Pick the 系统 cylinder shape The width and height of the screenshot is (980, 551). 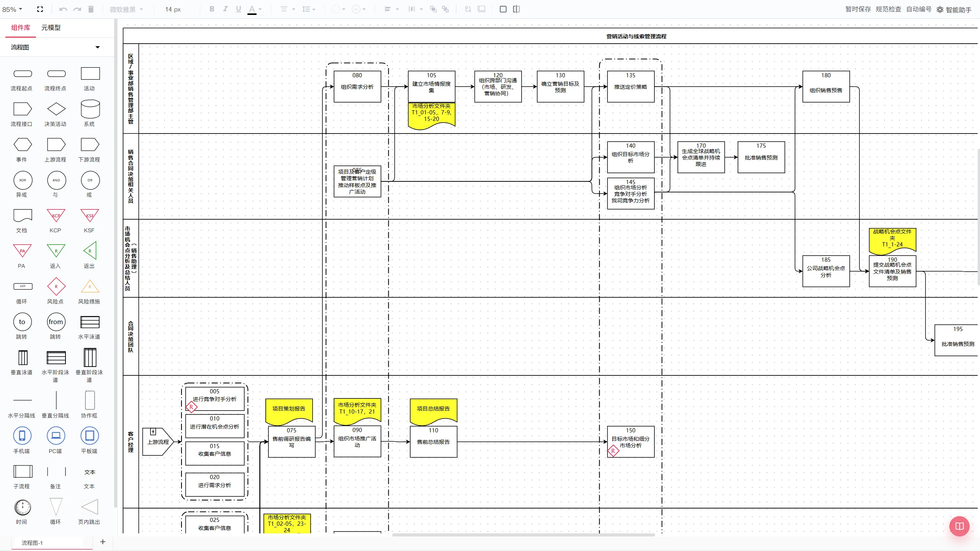tap(90, 109)
